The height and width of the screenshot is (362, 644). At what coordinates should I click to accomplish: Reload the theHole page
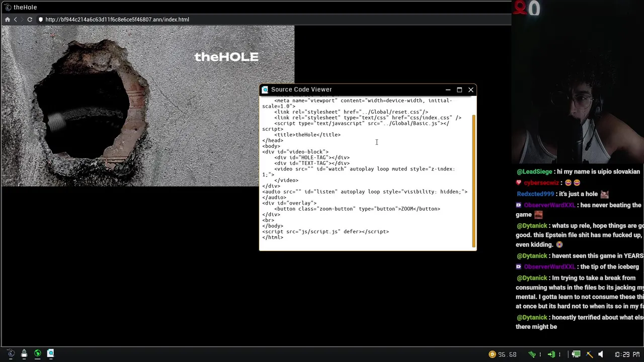coord(30,20)
